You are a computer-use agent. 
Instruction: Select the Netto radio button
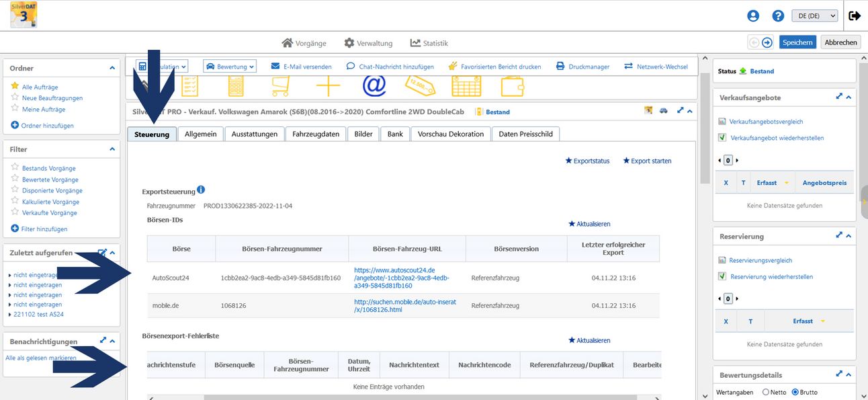click(766, 392)
